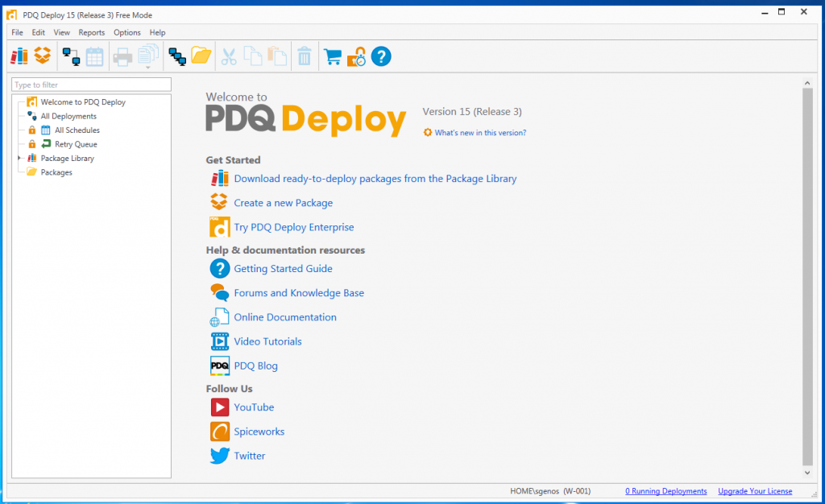Click the 0 Running Deployments status link
The width and height of the screenshot is (825, 504).
click(665, 491)
